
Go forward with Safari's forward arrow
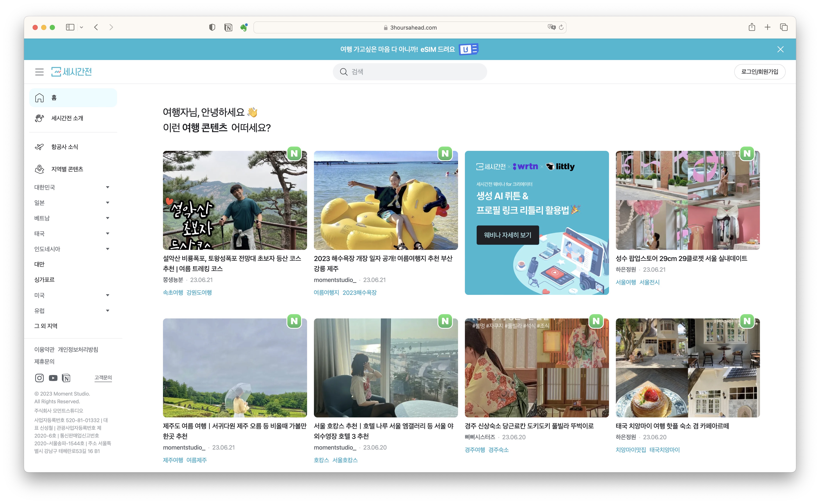click(111, 27)
